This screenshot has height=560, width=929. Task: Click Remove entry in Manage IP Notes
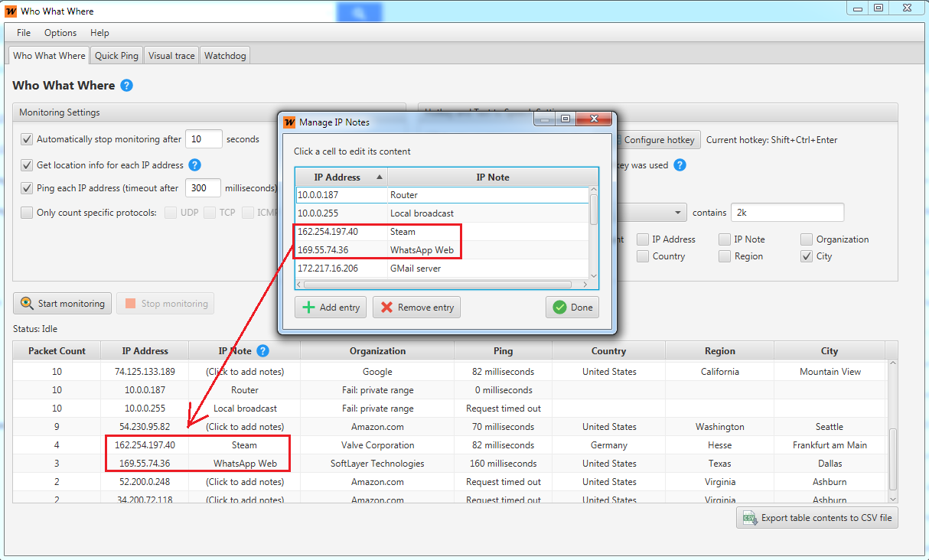[416, 308]
